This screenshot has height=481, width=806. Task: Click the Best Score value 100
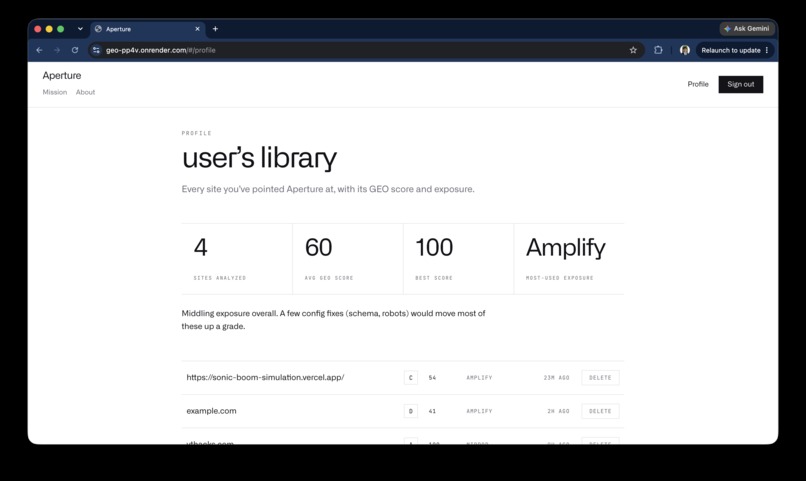click(x=434, y=247)
